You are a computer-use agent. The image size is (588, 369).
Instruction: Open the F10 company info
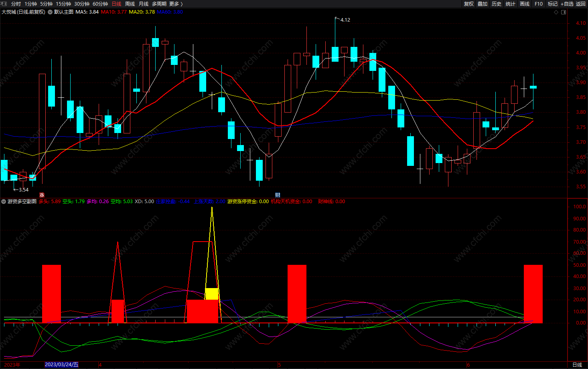click(539, 4)
